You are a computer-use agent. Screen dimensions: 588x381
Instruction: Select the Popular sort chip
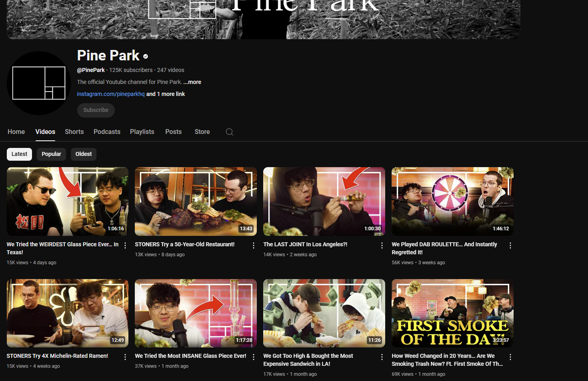[x=51, y=154]
